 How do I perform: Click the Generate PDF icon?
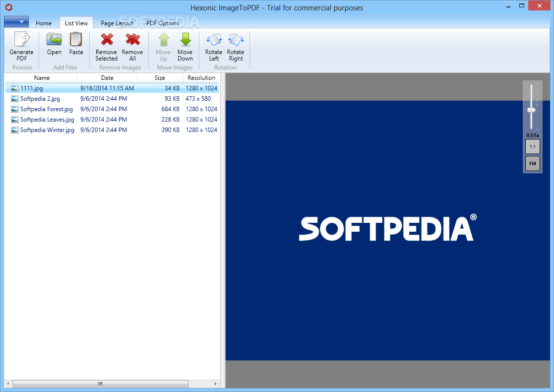point(21,39)
